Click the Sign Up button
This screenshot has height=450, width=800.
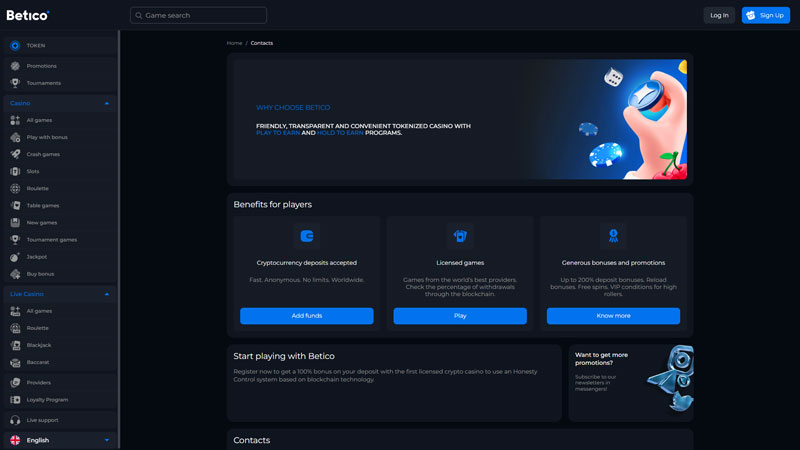click(765, 15)
